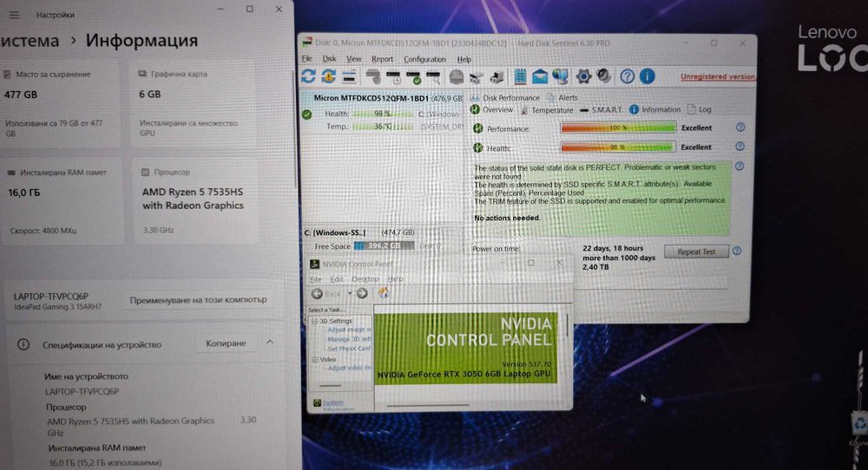Click the Home icon in NVIDIA Control Panel
868x470 pixels.
pos(384,293)
